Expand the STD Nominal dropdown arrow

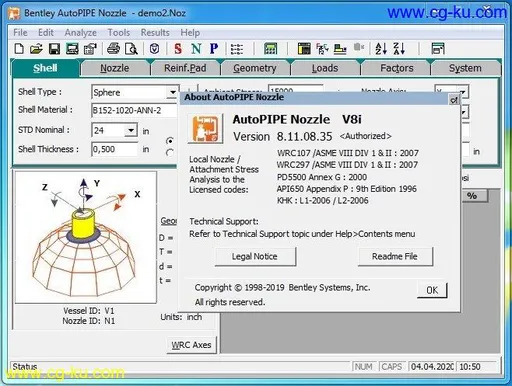point(131,130)
